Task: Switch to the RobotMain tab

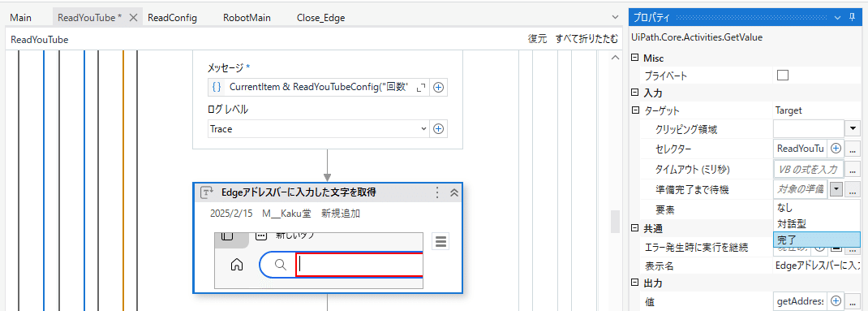Action: 247,17
